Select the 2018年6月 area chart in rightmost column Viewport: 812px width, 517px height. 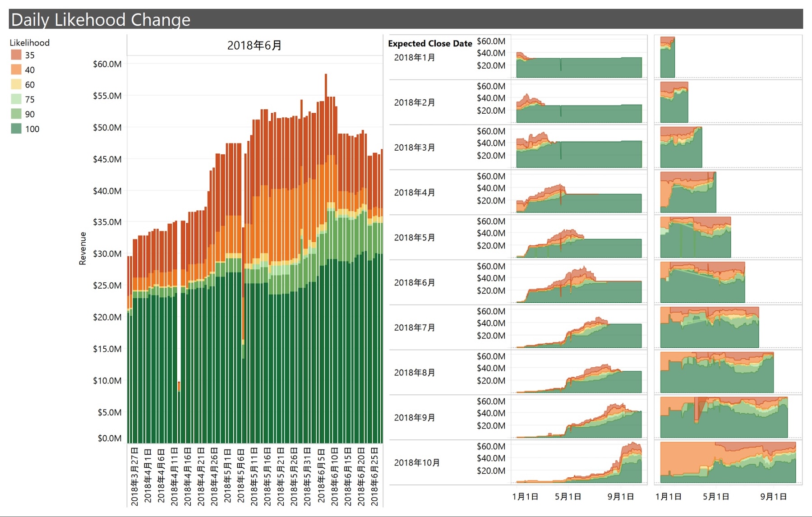(x=702, y=284)
